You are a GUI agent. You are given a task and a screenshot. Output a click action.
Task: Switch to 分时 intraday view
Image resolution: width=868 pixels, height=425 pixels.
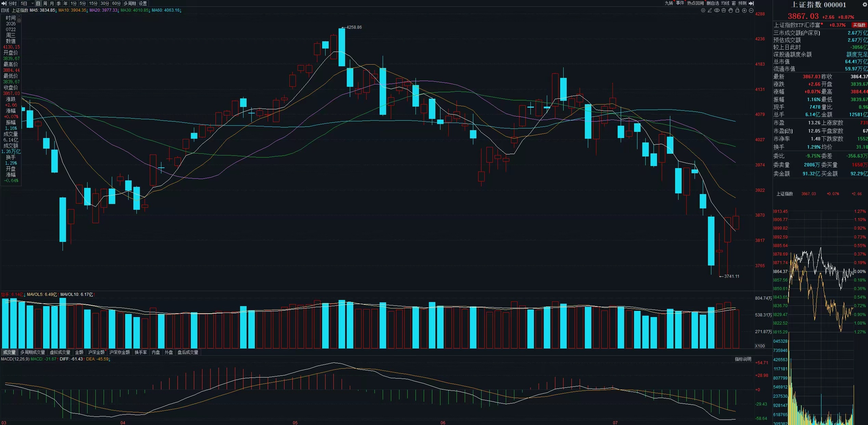tap(12, 3)
